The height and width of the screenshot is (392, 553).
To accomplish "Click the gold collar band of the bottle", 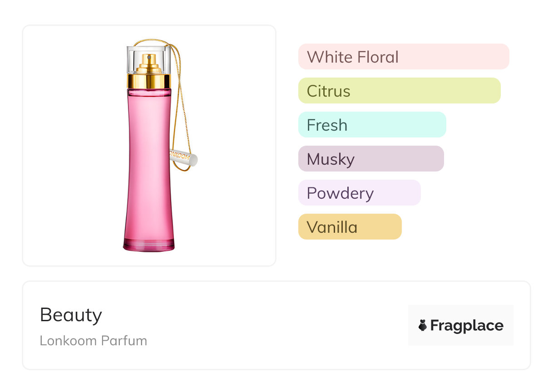I will pyautogui.click(x=149, y=81).
